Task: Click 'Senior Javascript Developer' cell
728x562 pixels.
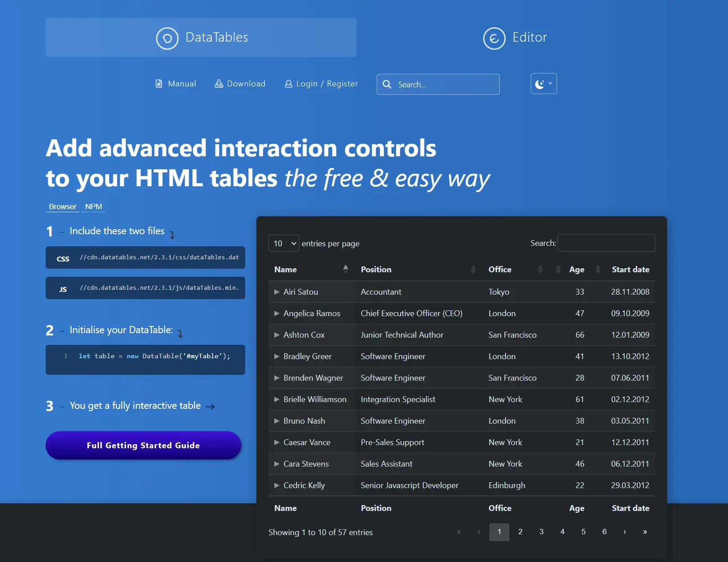Action: point(409,485)
